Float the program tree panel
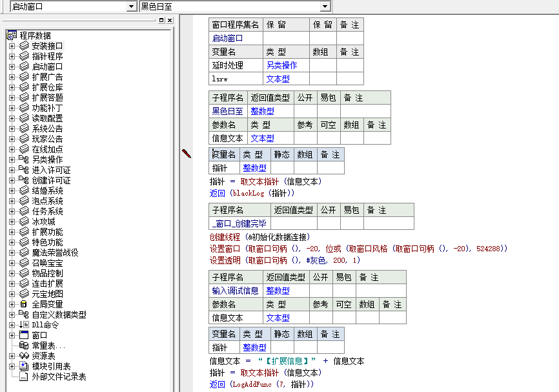The height and width of the screenshot is (392, 559). click(x=161, y=21)
